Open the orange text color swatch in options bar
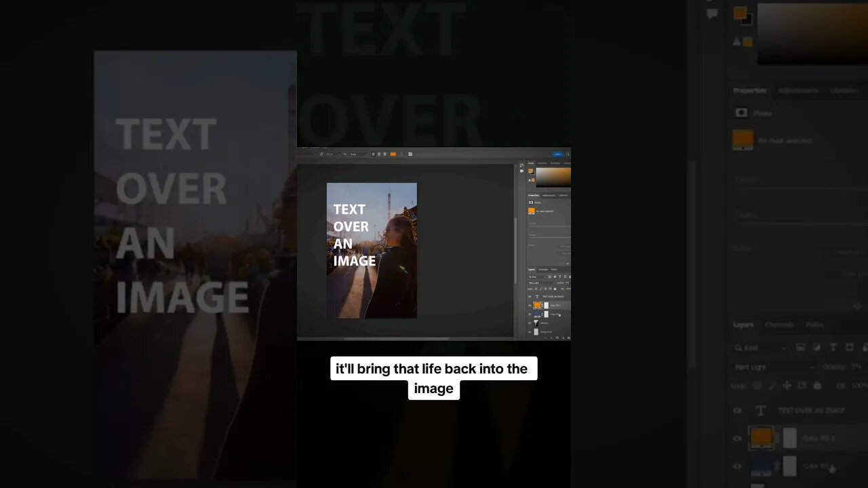Viewport: 868px width, 488px height. pyautogui.click(x=393, y=154)
